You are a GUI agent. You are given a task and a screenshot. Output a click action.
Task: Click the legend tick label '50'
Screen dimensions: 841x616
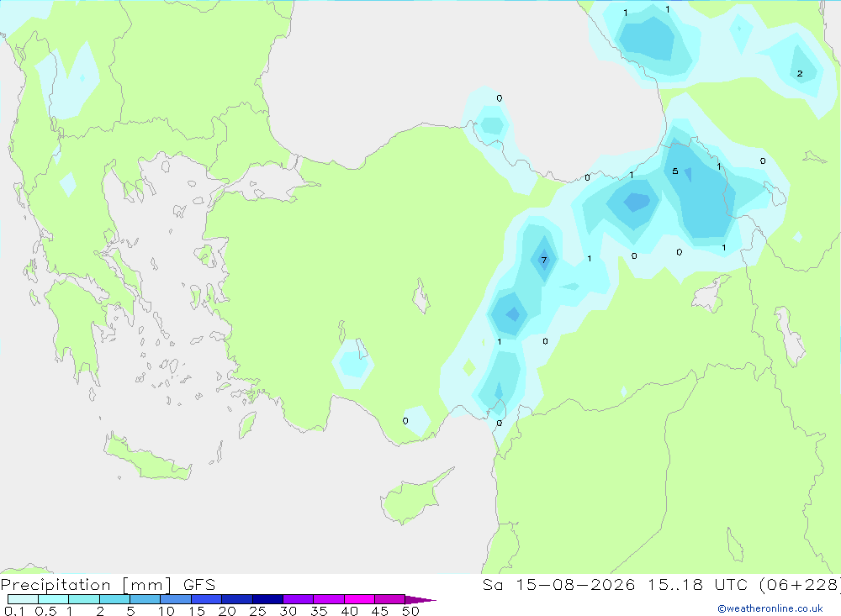pyautogui.click(x=410, y=611)
